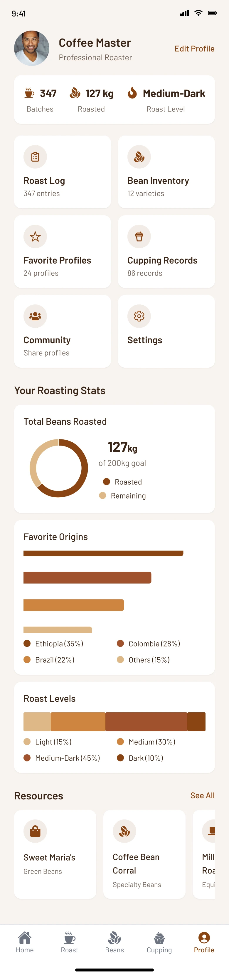Click the Edit Profile link

click(194, 49)
